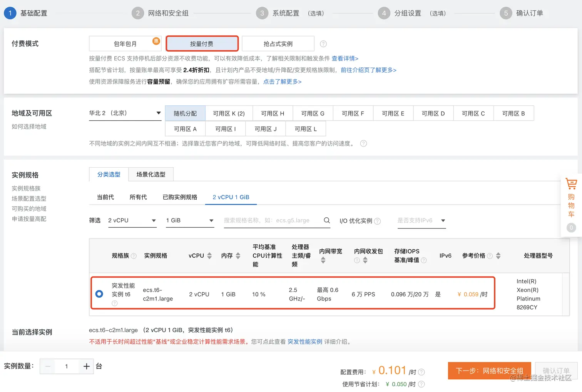The image size is (582, 392).
Task: Open 已购实例规格 tab
Action: coord(180,197)
